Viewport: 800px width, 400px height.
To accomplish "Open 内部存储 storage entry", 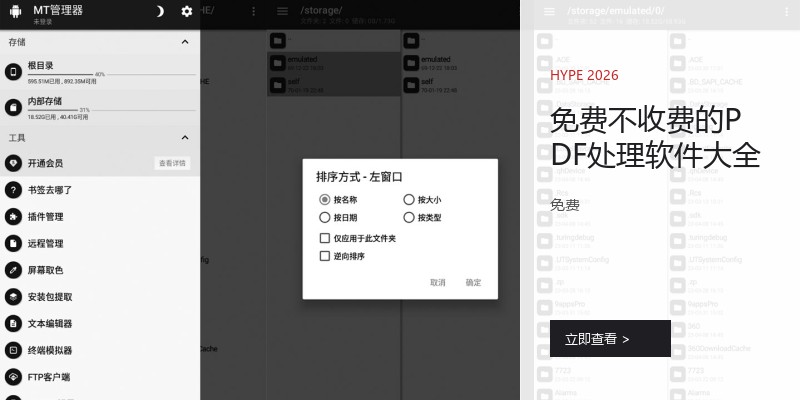I will 100,108.
